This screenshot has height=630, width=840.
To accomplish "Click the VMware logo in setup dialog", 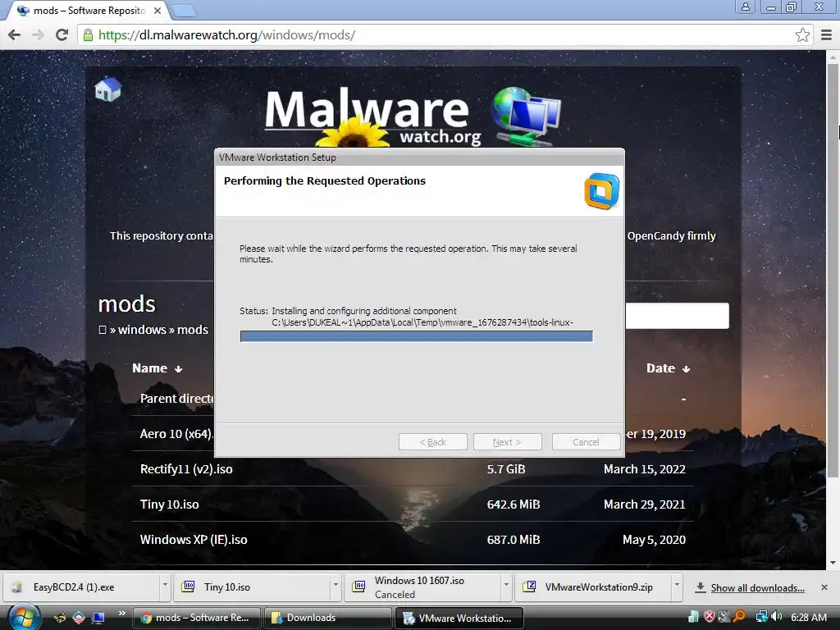I will coord(601,191).
